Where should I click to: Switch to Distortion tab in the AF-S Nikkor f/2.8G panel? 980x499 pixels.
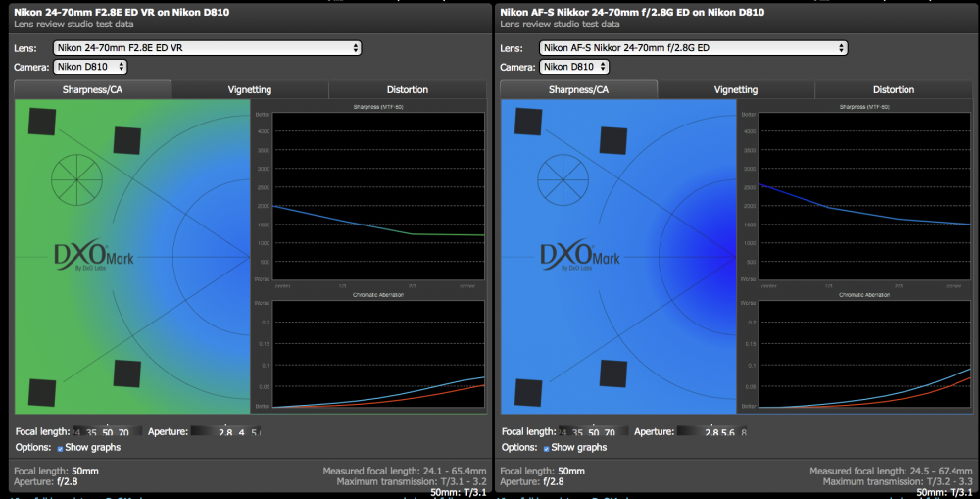(x=894, y=89)
